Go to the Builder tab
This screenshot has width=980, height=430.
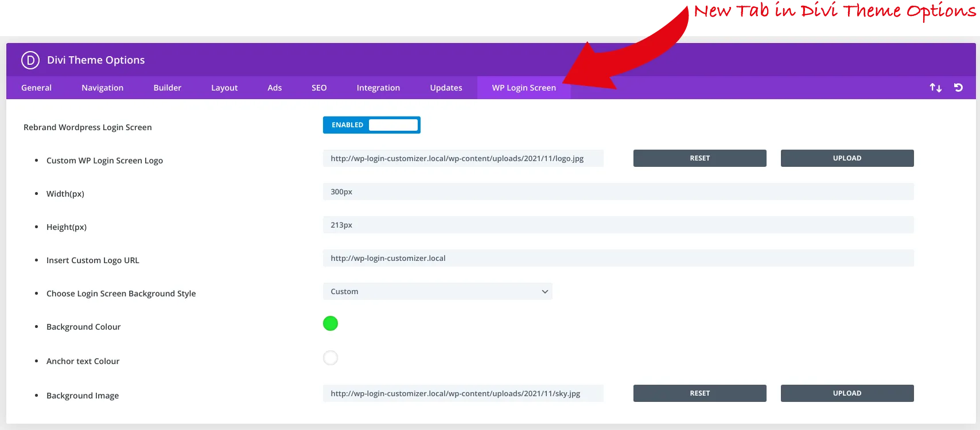168,88
